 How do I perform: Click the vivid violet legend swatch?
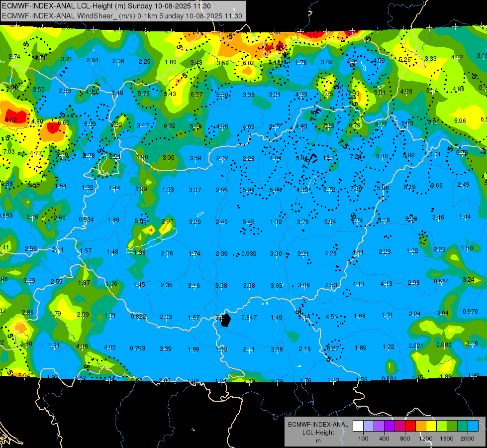pyautogui.click(x=390, y=426)
